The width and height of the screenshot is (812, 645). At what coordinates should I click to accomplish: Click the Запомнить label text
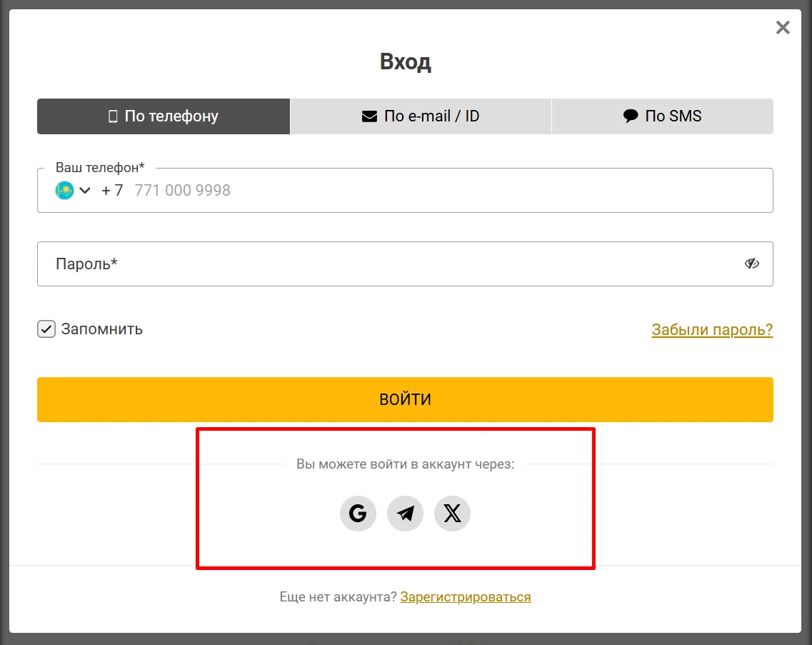point(102,329)
